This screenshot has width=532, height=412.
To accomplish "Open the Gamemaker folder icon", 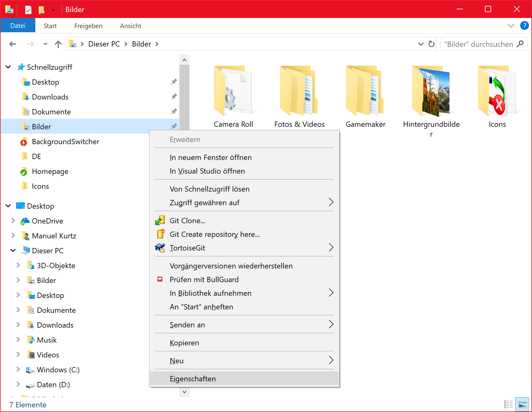I will pos(365,91).
